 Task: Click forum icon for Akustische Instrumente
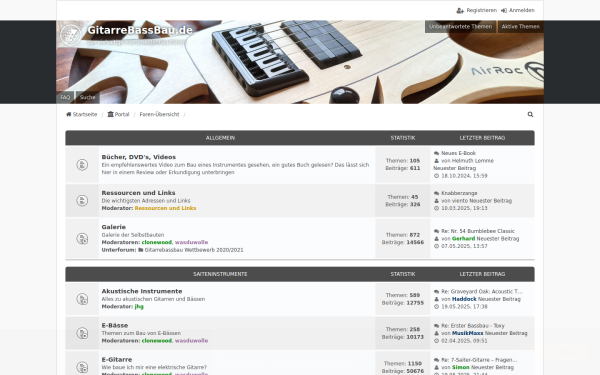click(x=82, y=299)
